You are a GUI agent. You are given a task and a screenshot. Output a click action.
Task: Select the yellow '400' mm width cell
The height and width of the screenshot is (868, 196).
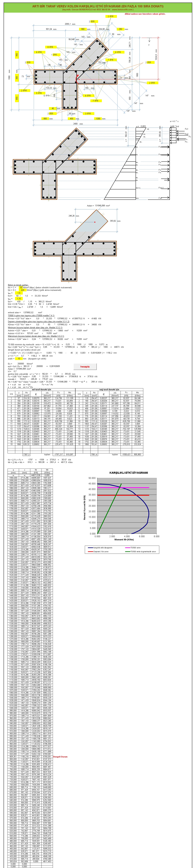(x=72, y=119)
